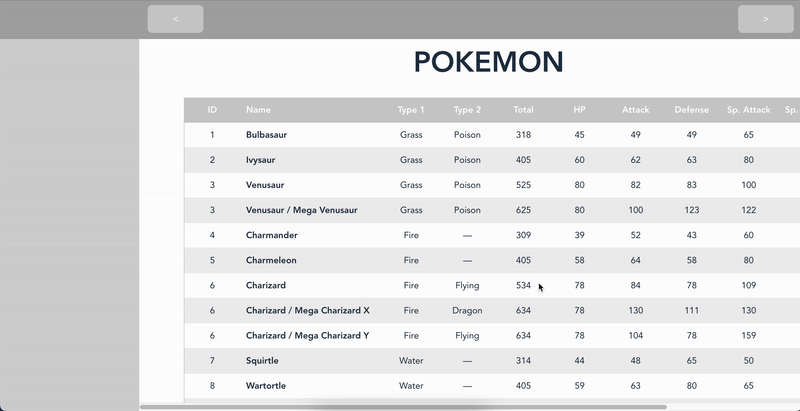Select the Total column header

pyautogui.click(x=523, y=110)
